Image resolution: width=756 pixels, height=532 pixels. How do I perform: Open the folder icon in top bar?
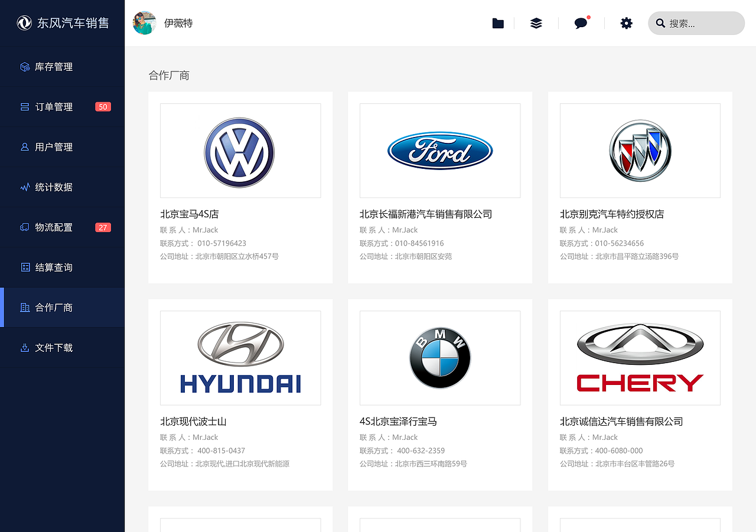[x=498, y=23]
